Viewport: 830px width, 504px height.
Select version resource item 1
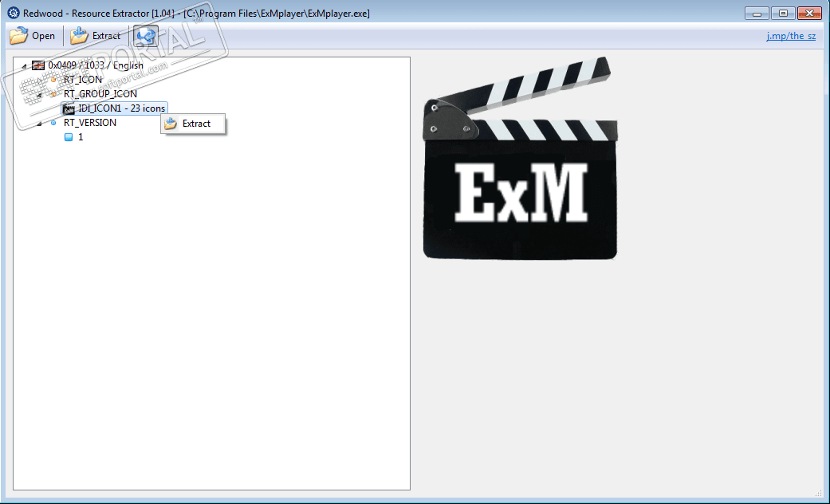click(x=74, y=137)
